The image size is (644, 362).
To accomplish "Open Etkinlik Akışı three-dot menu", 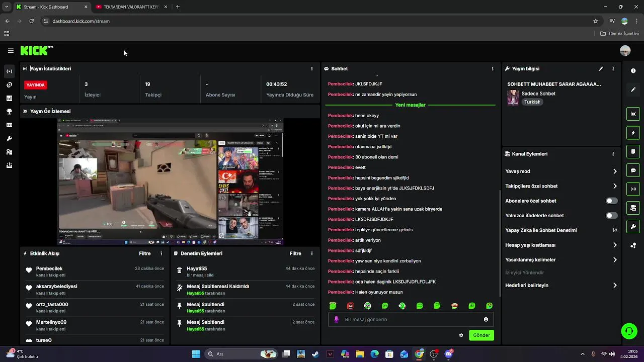I will (x=161, y=254).
